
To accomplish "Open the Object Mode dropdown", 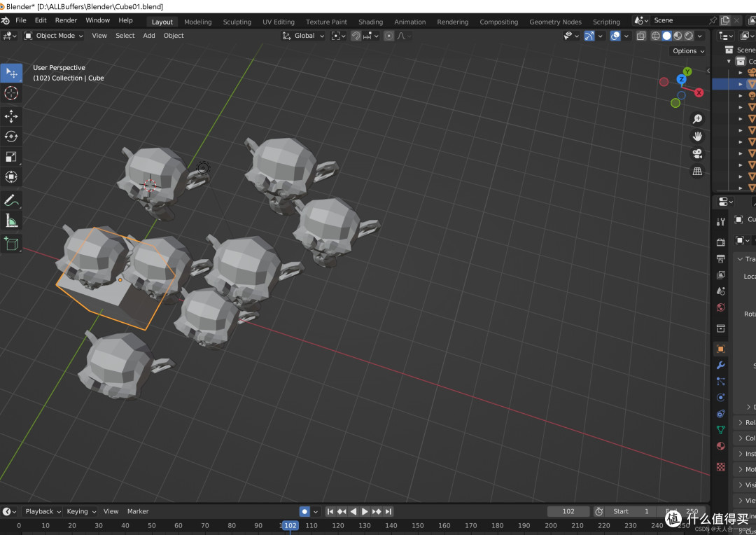I will click(x=54, y=36).
